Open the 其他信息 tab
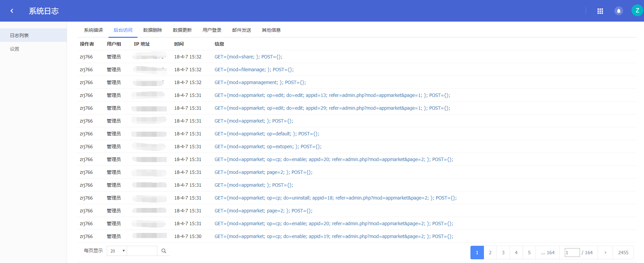 point(271,30)
